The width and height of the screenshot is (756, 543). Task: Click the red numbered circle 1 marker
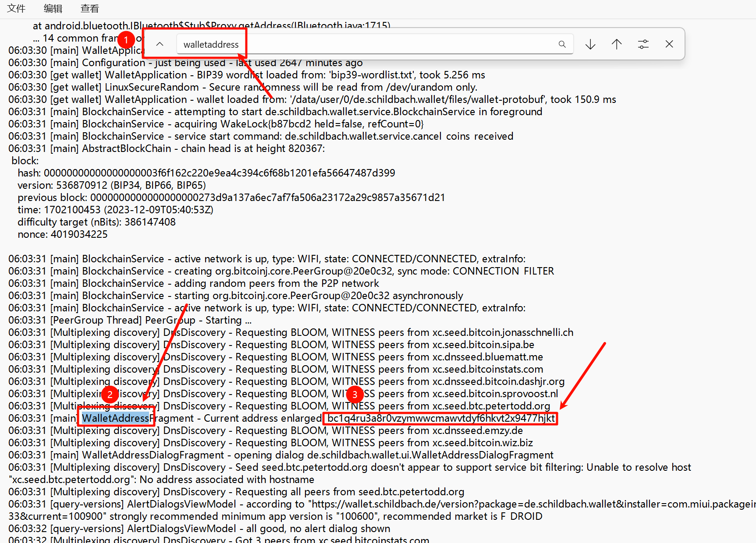tap(126, 40)
